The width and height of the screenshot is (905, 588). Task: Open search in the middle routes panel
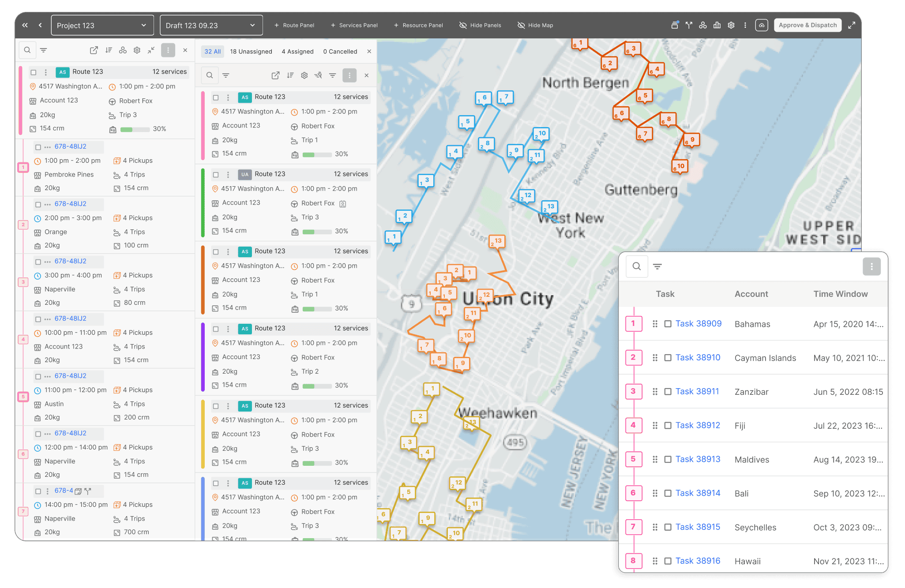pos(210,75)
